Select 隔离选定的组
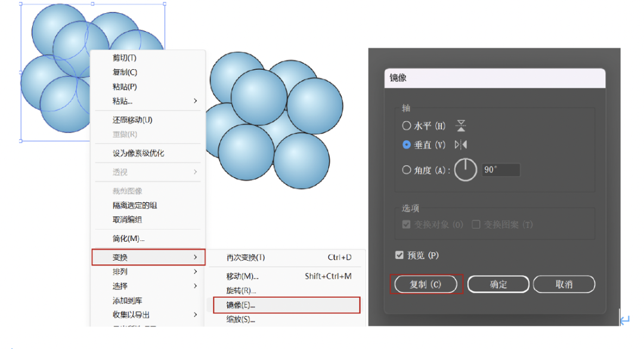Image resolution: width=644 pixels, height=349 pixels. coord(135,206)
